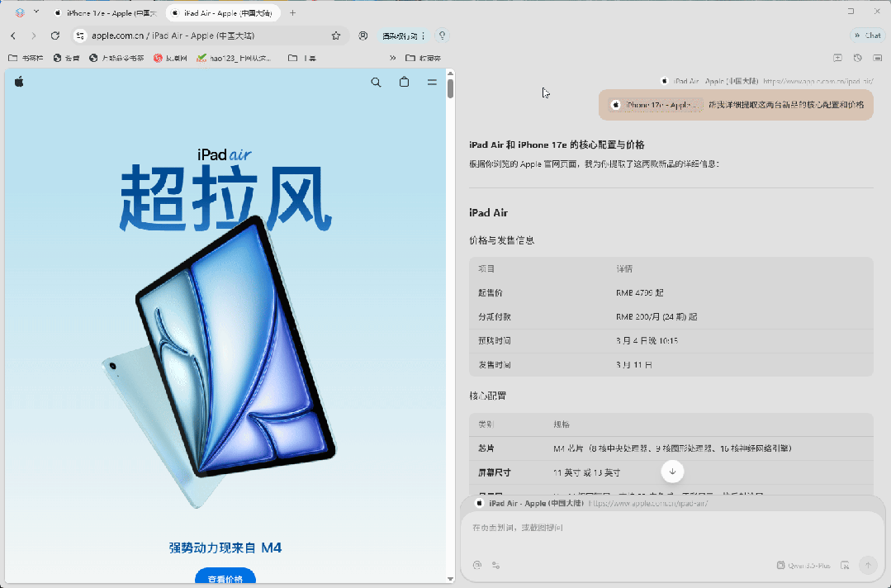891x588 pixels.
Task: Go back to previous page
Action: (13, 36)
